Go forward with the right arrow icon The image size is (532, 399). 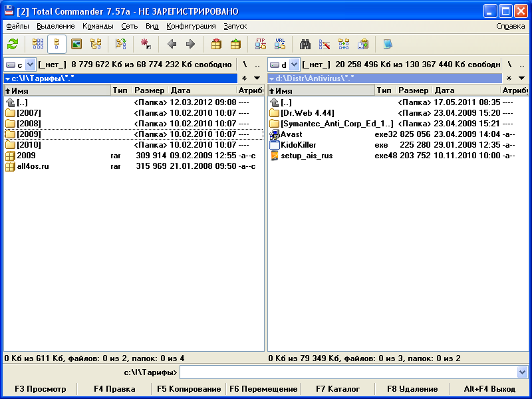point(191,44)
